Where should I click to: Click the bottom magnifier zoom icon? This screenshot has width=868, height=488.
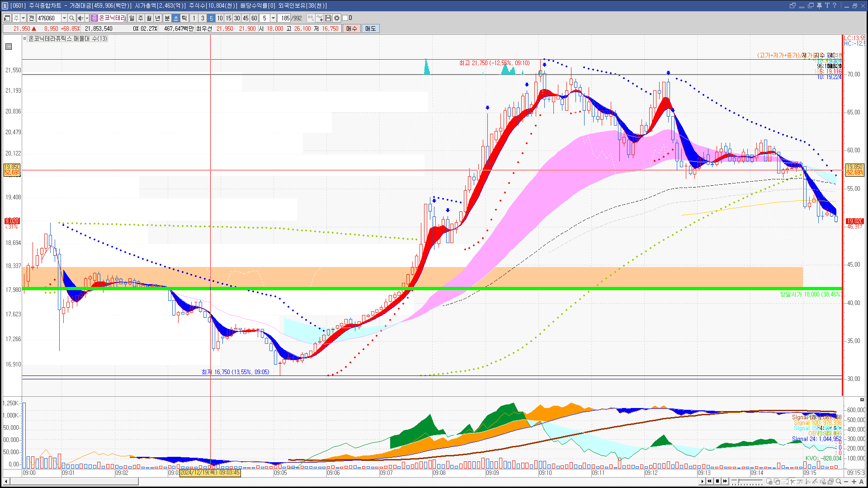pos(838,482)
